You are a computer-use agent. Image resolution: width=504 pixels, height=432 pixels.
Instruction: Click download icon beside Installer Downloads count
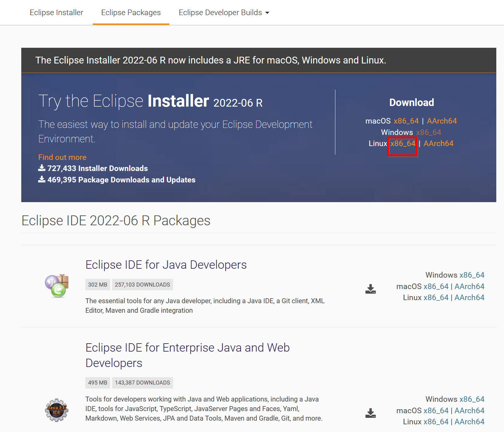point(42,168)
